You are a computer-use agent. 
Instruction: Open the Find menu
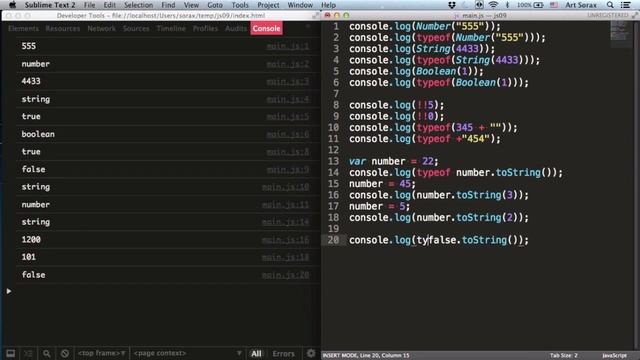(x=168, y=5)
